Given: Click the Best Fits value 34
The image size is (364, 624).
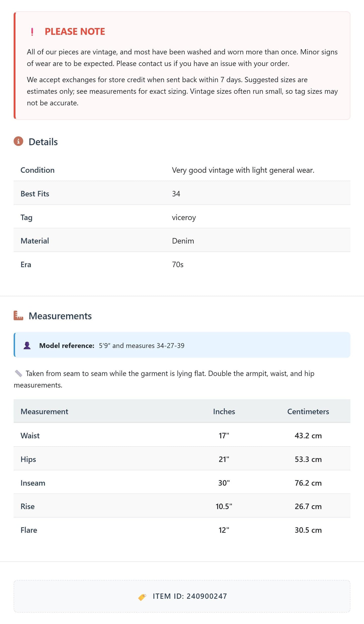Looking at the screenshot, I should (176, 194).
